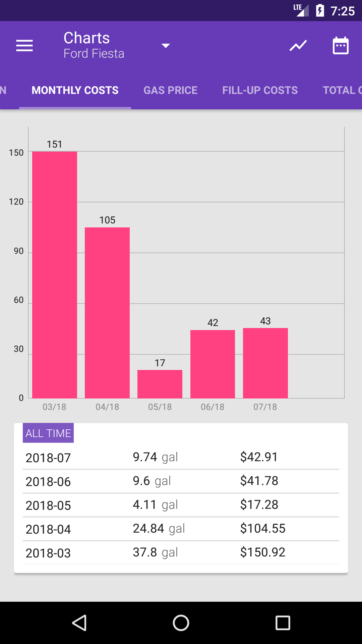This screenshot has height=644, width=362.
Task: Select the 2018-07 row in the table
Action: click(x=181, y=458)
